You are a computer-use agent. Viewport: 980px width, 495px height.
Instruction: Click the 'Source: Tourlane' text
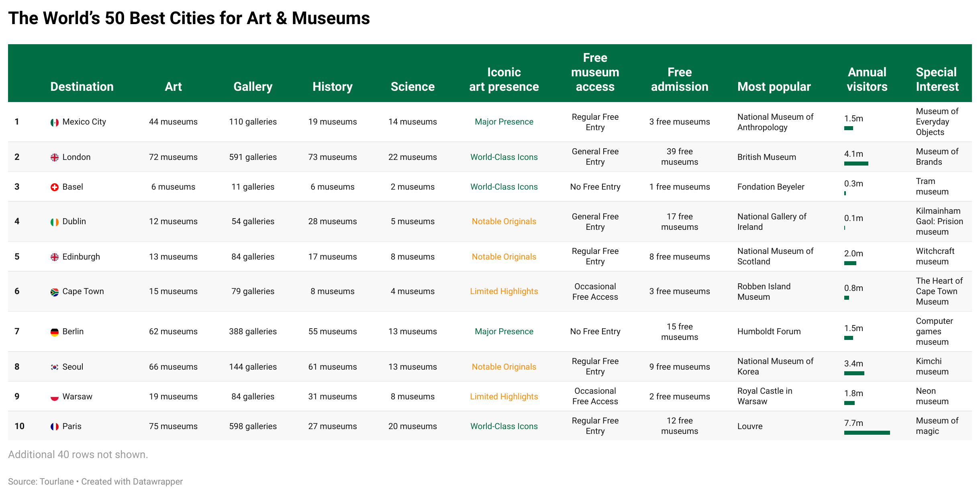[x=41, y=481]
